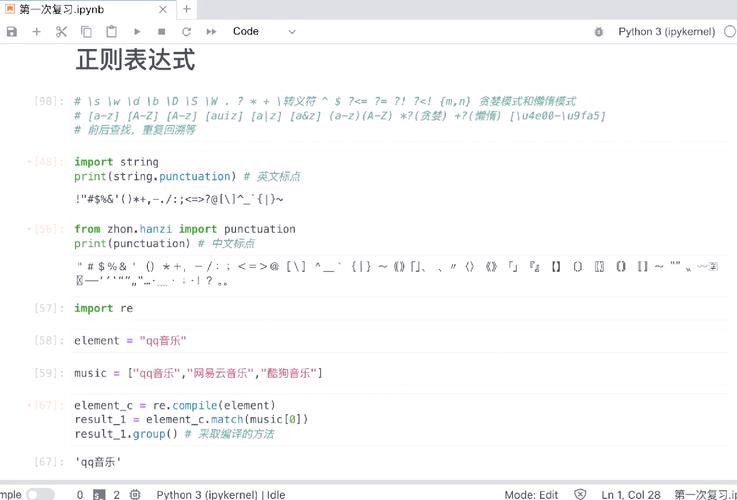Click the kernel status circle indicator
Viewport: 737px width, 500px height.
pyautogui.click(x=730, y=31)
